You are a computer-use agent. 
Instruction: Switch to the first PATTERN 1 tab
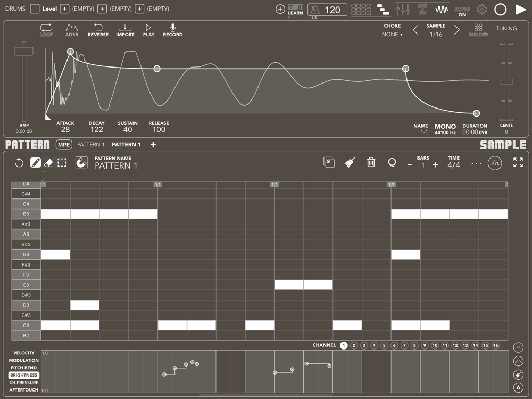90,145
